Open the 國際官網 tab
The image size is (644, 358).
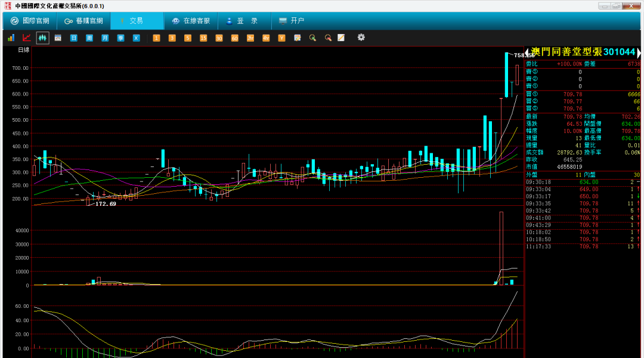click(x=30, y=21)
